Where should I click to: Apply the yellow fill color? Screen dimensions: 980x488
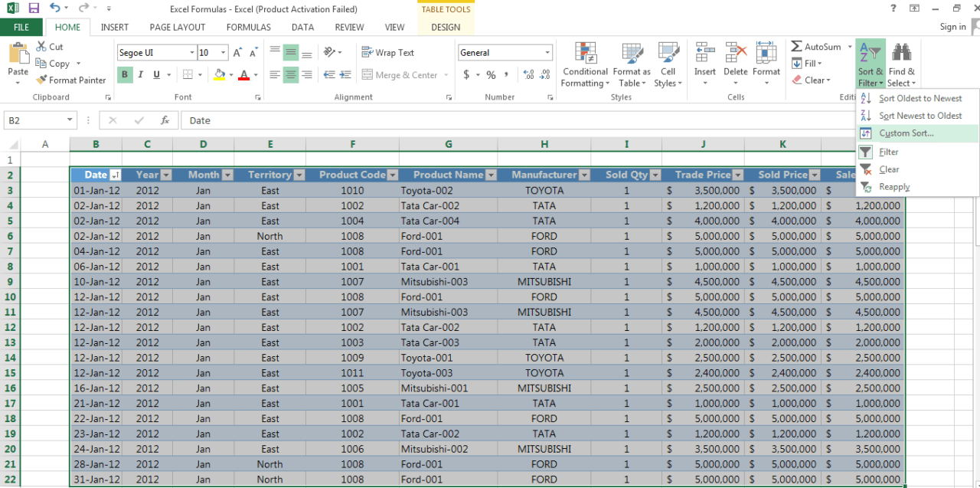pyautogui.click(x=220, y=75)
